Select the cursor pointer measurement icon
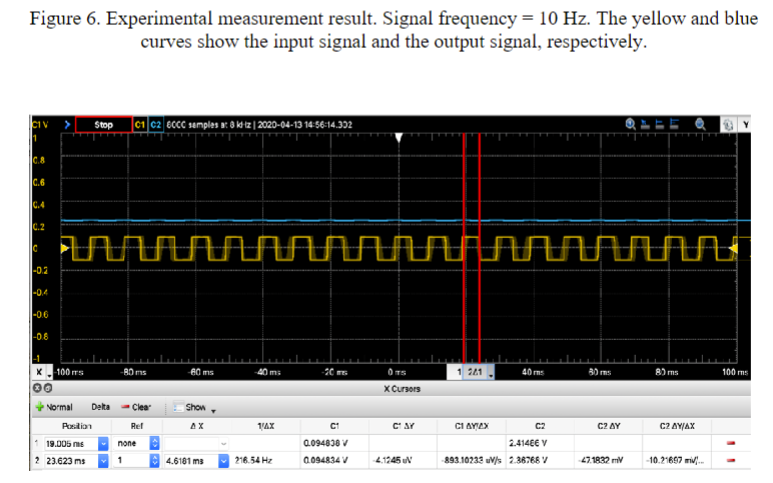 [x=645, y=124]
